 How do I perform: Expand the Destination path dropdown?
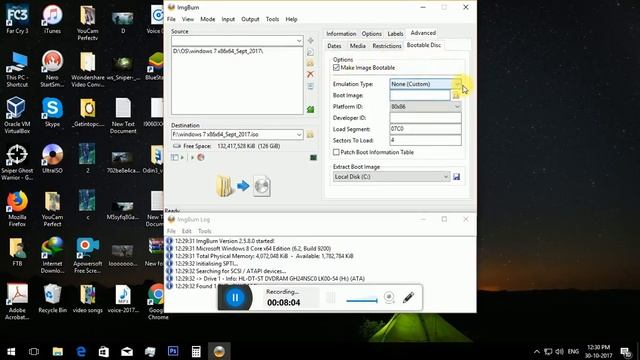pos(299,135)
